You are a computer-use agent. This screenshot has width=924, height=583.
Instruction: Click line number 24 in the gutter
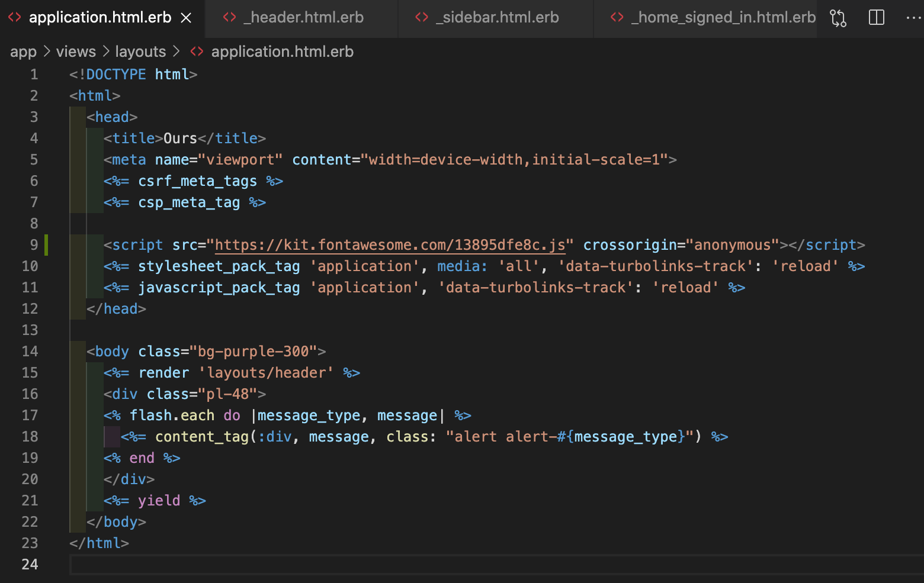click(x=30, y=565)
